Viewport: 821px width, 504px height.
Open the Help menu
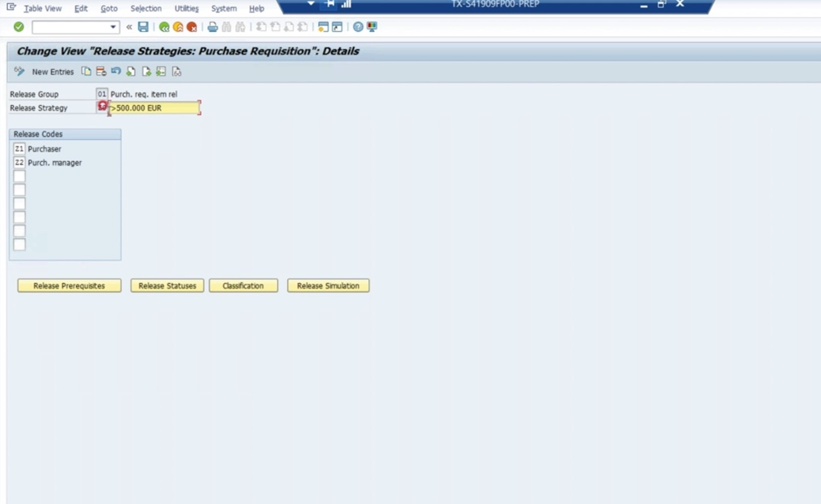[257, 9]
